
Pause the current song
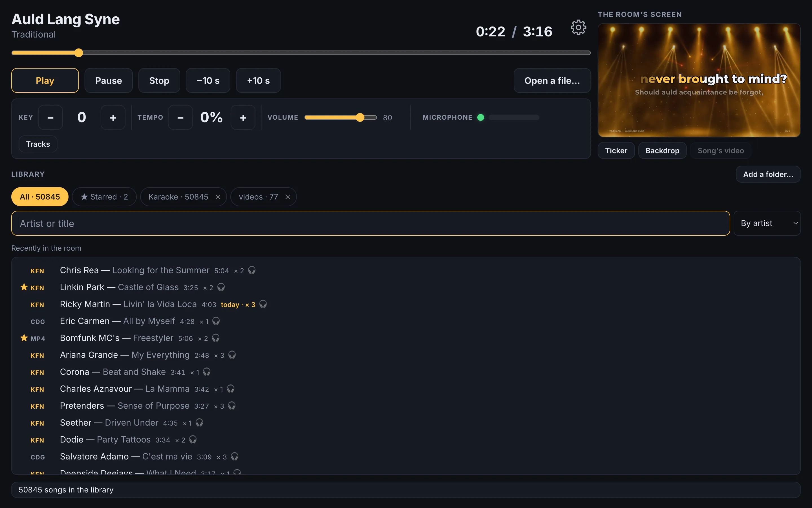point(109,81)
